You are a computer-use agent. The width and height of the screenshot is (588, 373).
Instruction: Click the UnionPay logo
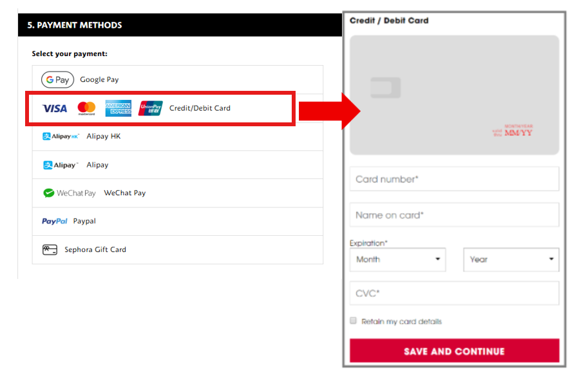151,108
